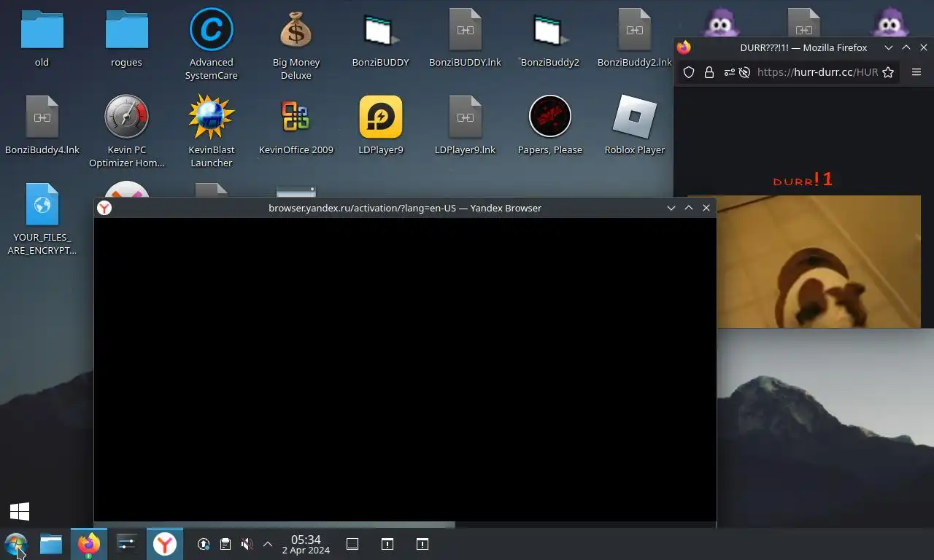
Task: Switch to Firefox via taskbar icon
Action: tap(89, 544)
